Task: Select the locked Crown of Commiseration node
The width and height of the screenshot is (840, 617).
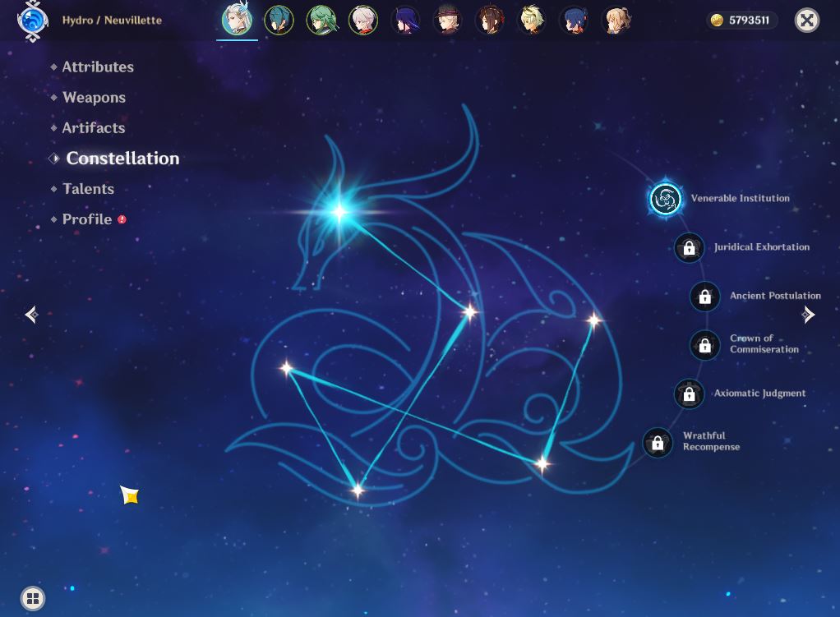Action: tap(704, 345)
